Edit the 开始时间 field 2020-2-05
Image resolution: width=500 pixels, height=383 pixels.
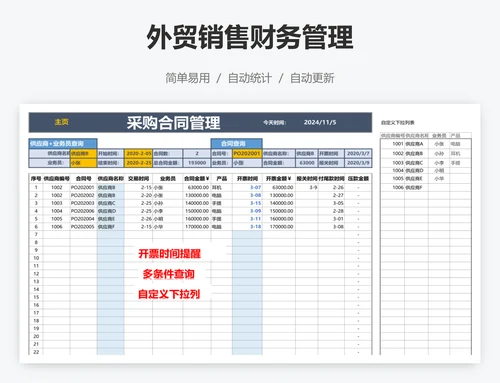[138, 154]
